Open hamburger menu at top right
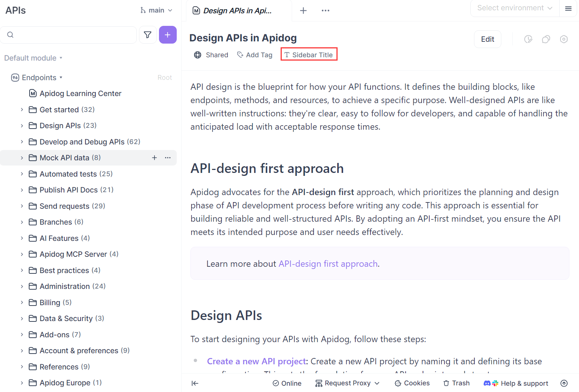 (x=568, y=8)
